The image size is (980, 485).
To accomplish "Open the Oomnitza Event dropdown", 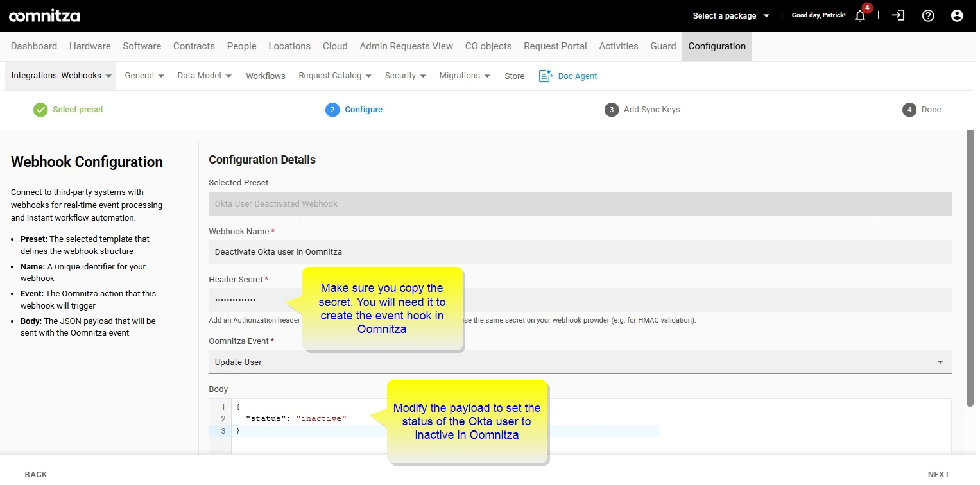I will click(580, 362).
